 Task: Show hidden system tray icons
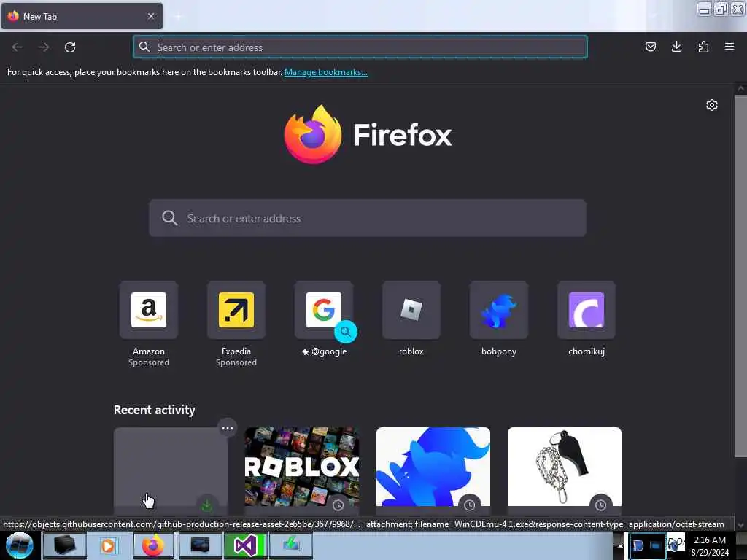pyautogui.click(x=620, y=545)
